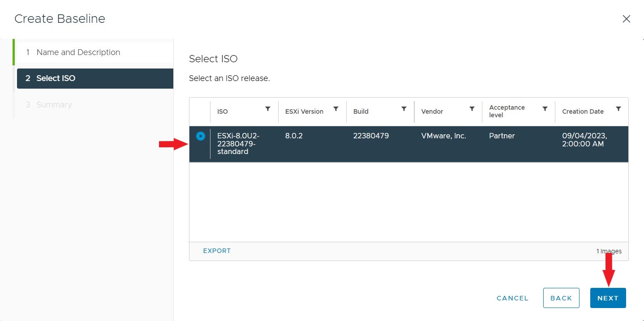Click the build number 22380479 cell
Screen dimensions: 644x321
[x=371, y=136]
